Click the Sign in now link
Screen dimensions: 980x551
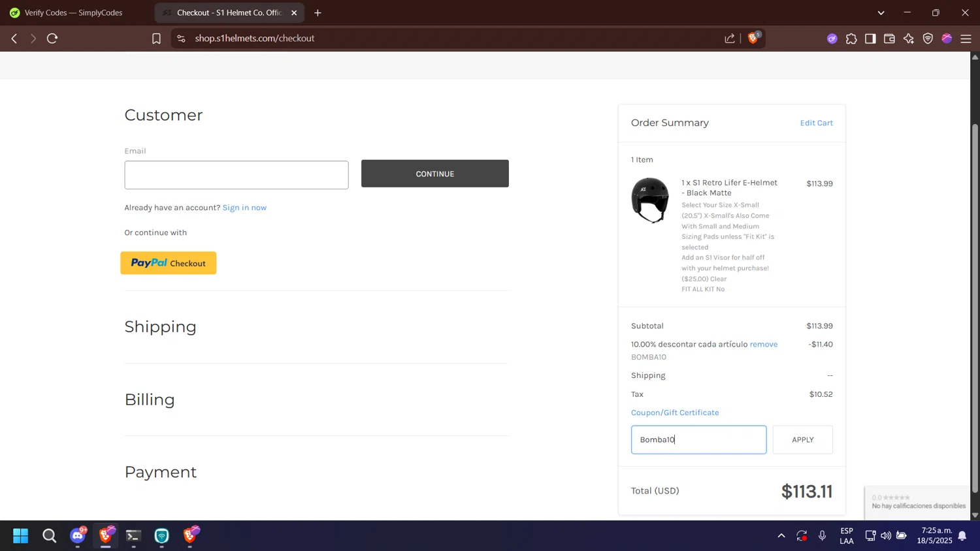pos(244,208)
